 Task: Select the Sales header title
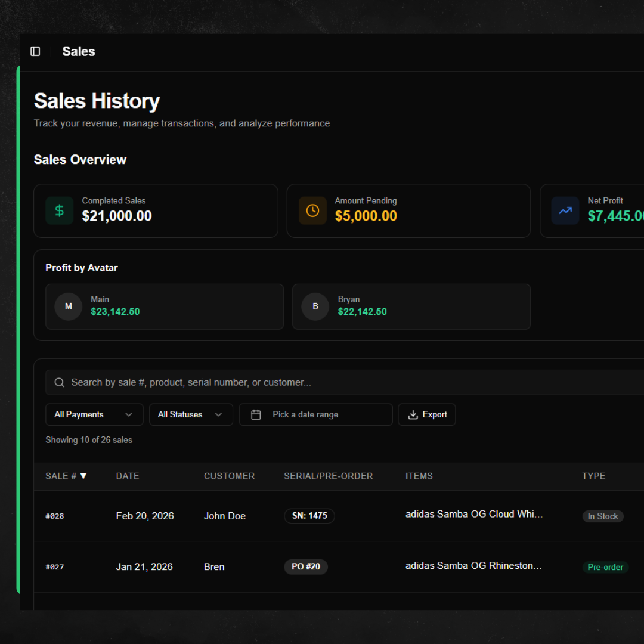(78, 51)
